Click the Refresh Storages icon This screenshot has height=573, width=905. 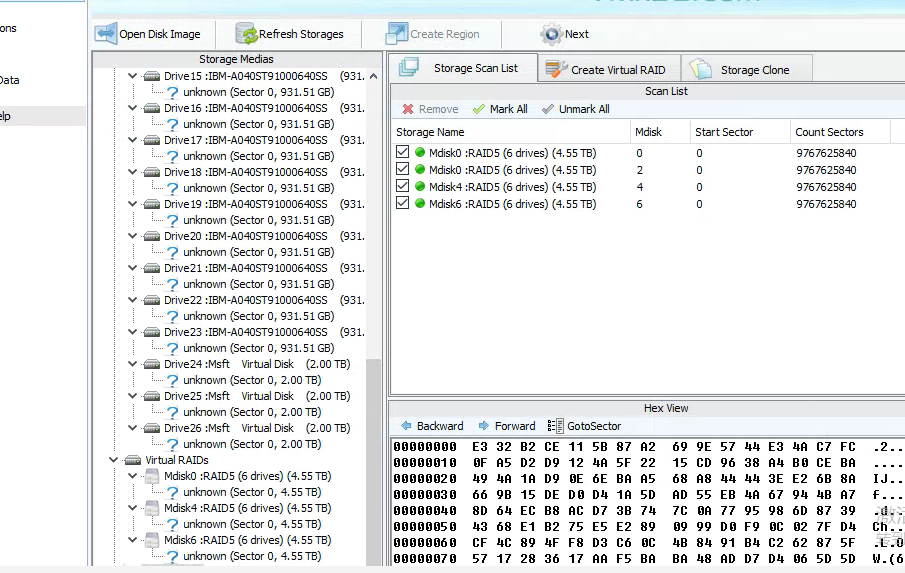click(247, 34)
